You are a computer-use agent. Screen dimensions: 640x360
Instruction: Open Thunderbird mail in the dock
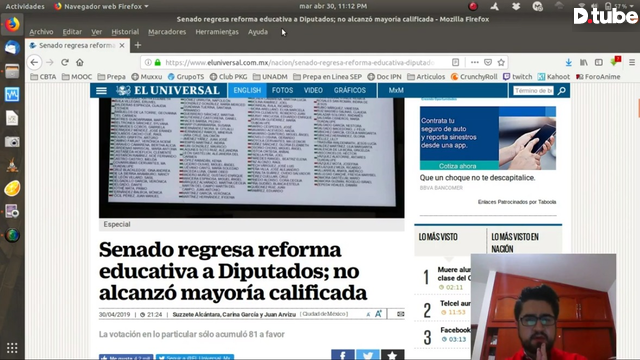tap(12, 48)
